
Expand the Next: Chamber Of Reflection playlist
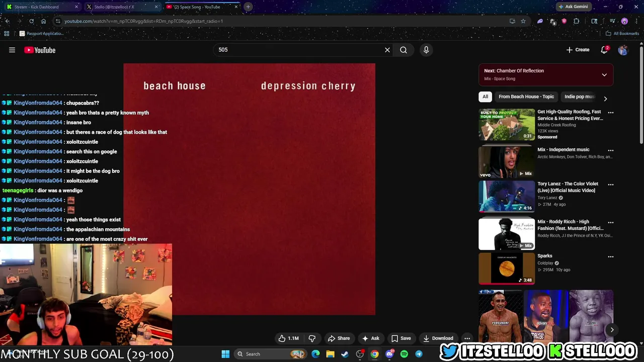click(x=604, y=75)
